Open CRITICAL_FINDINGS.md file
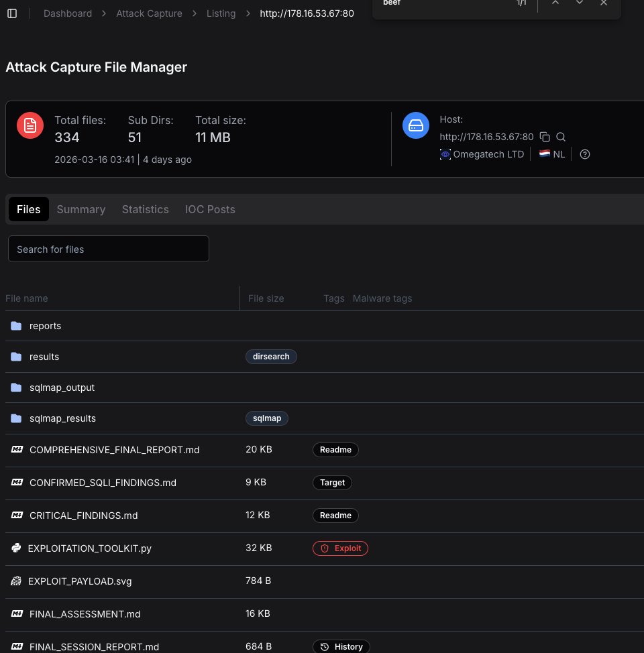The height and width of the screenshot is (653, 644). tap(83, 516)
